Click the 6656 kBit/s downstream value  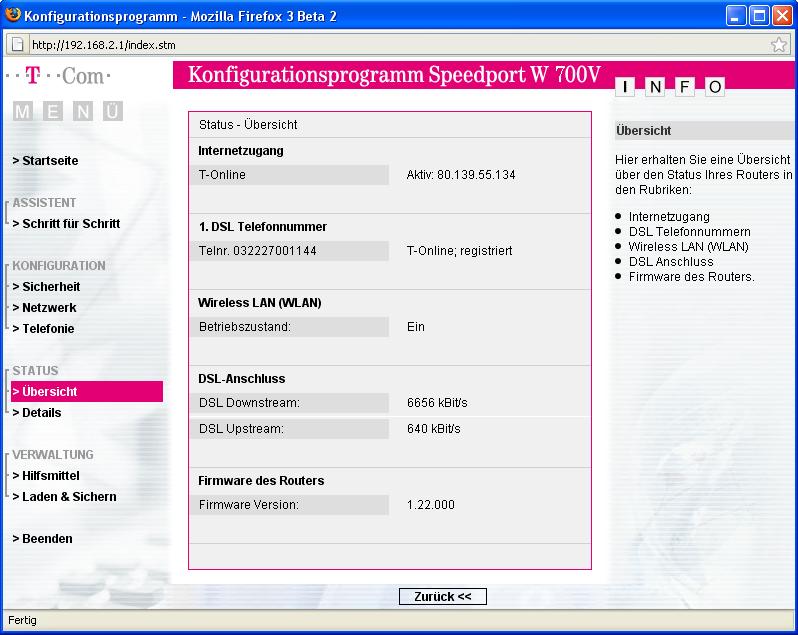pyautogui.click(x=437, y=403)
